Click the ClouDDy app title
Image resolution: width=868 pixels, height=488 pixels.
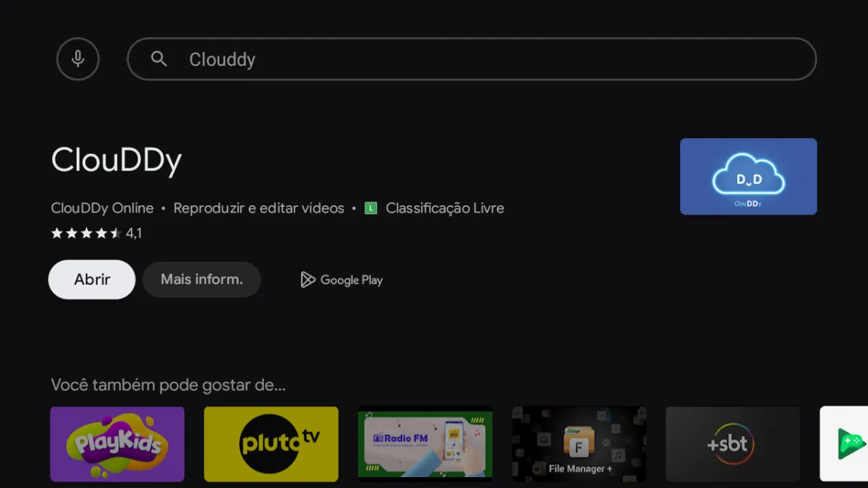tap(116, 160)
